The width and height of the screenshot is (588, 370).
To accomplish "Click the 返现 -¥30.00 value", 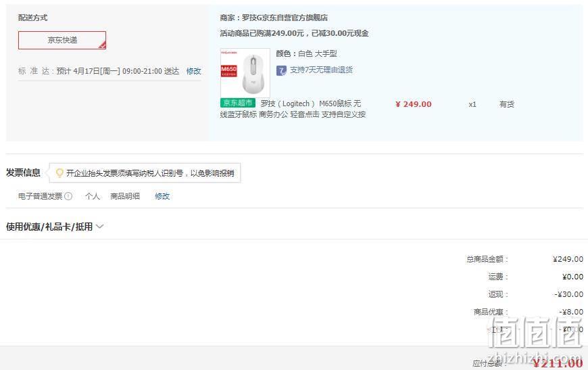I will (x=569, y=294).
